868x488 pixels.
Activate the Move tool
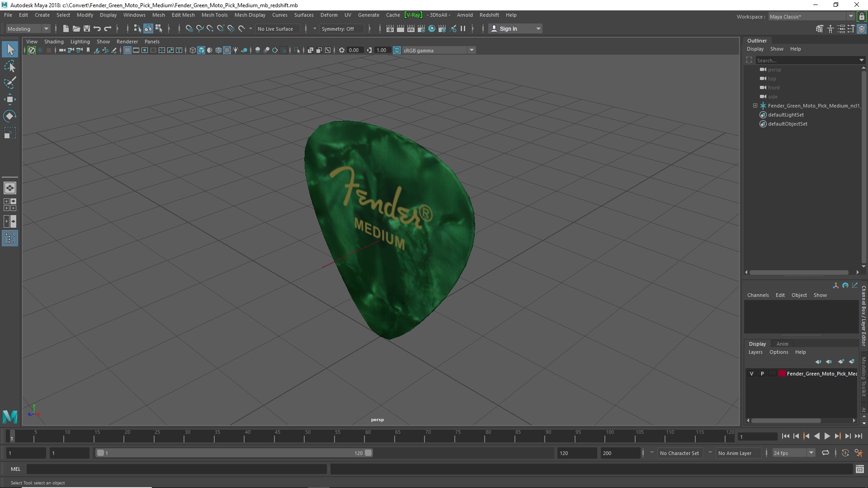coord(10,99)
